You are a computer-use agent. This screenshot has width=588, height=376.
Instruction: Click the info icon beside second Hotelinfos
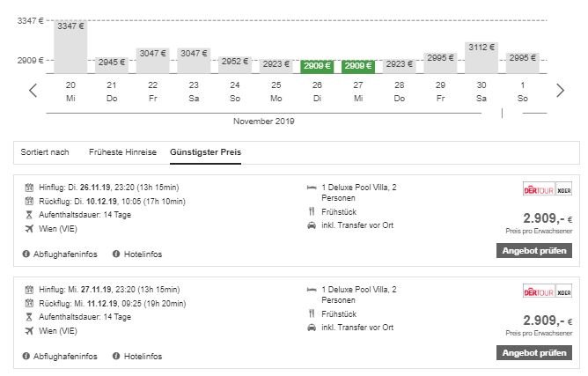coord(116,357)
